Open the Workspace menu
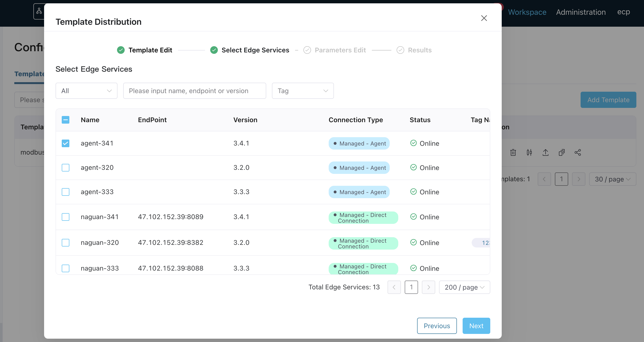This screenshot has height=342, width=644. (527, 12)
